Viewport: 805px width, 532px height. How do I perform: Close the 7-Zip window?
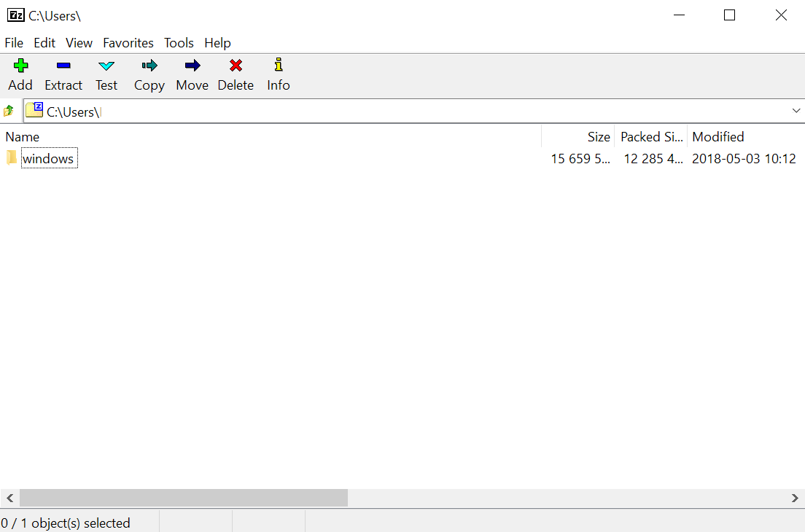pos(781,15)
